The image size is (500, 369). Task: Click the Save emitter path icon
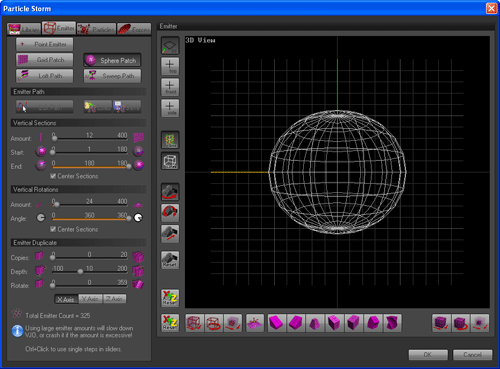[127, 107]
